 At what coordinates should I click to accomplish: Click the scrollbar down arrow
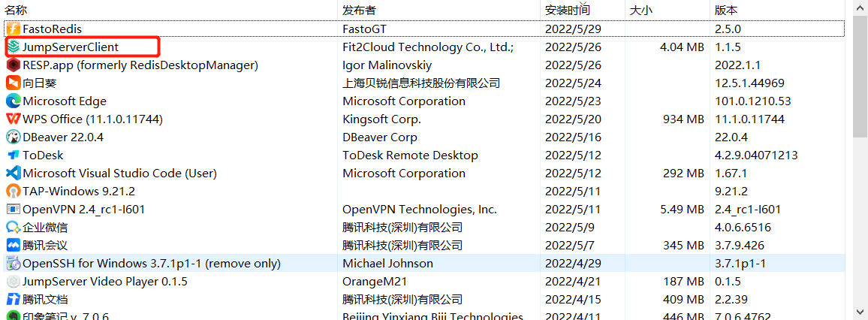860,311
